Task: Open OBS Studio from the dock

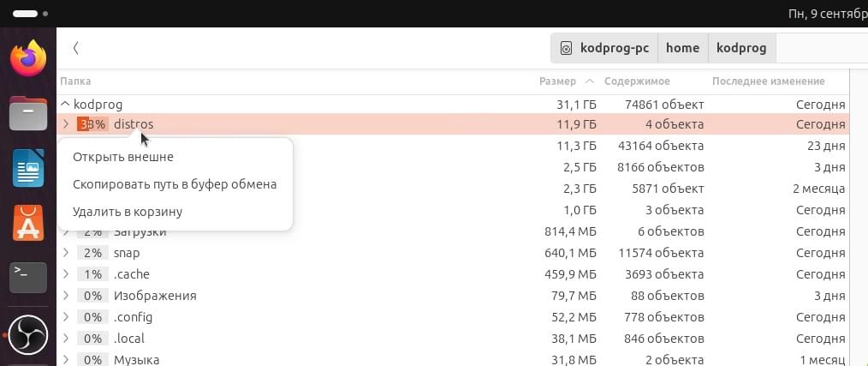Action: coord(27,335)
